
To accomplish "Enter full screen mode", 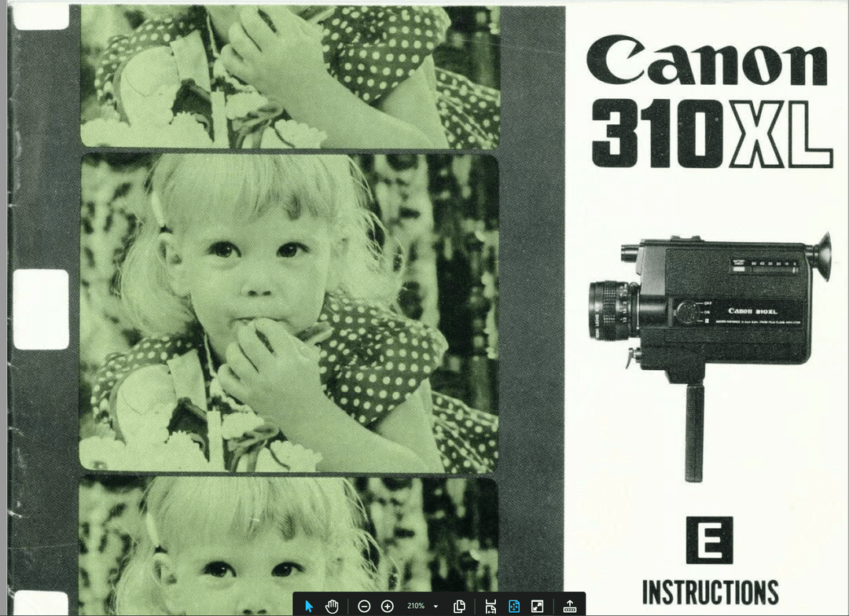I will pyautogui.click(x=538, y=606).
